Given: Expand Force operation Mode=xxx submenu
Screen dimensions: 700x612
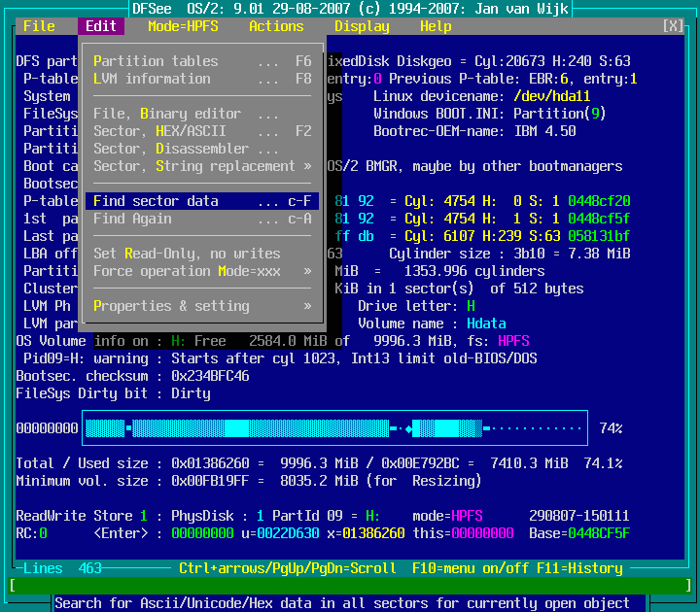Looking at the screenshot, I should (x=202, y=271).
